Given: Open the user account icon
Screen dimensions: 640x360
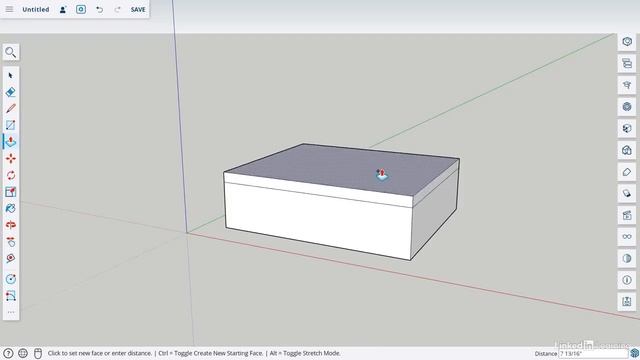Looking at the screenshot, I should [62, 9].
